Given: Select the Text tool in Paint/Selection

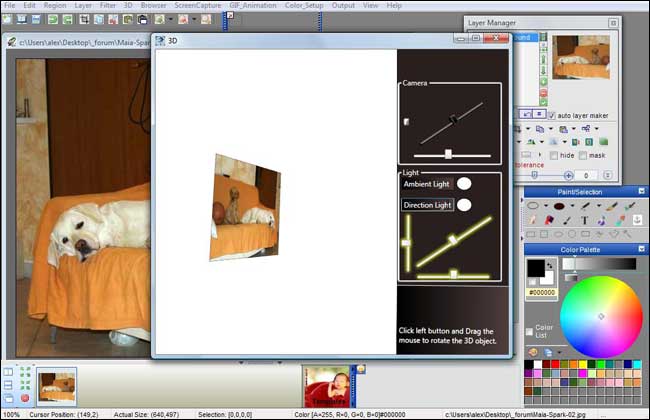Looking at the screenshot, I should (584, 221).
